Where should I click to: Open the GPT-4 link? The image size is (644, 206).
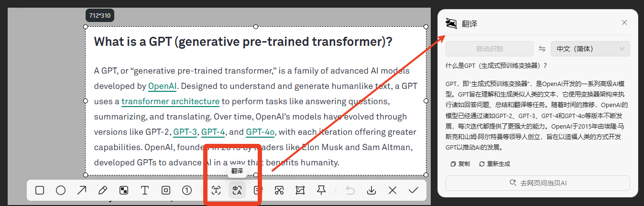tap(213, 132)
